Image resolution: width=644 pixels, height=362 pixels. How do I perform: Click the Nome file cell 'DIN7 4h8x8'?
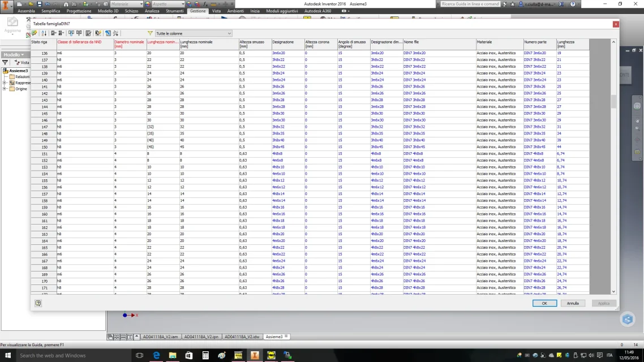(x=439, y=153)
